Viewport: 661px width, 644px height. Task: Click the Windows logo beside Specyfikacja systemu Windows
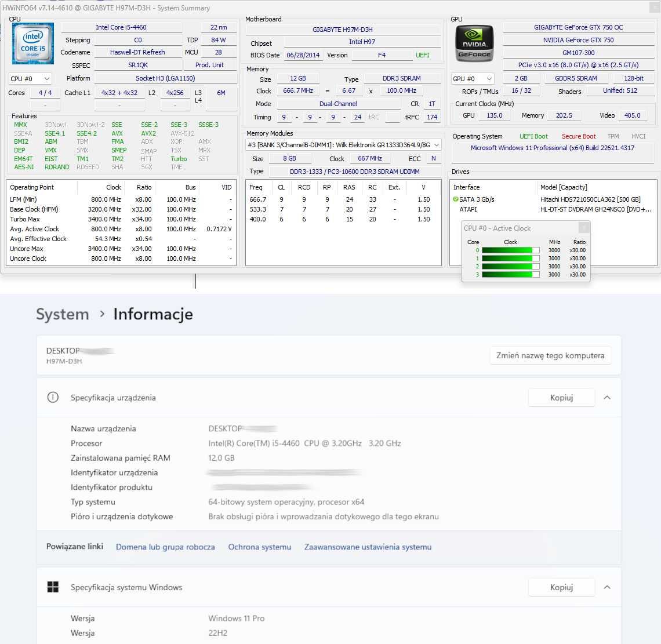tap(53, 587)
